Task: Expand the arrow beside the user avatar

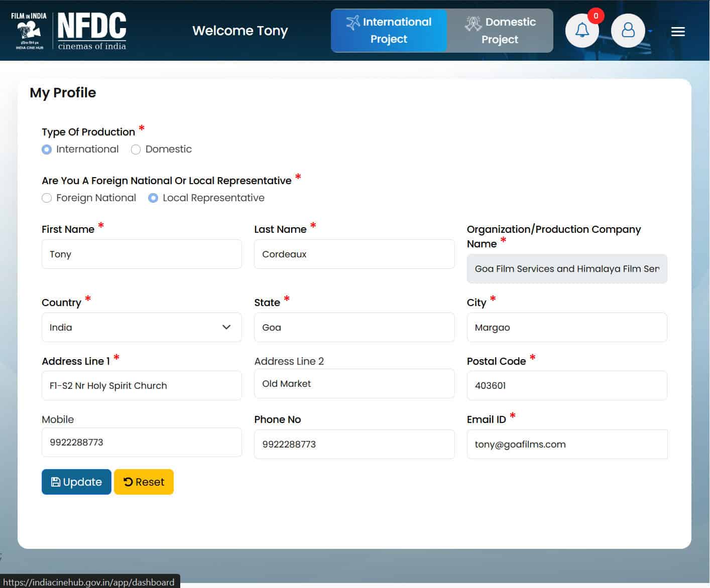Action: [650, 32]
